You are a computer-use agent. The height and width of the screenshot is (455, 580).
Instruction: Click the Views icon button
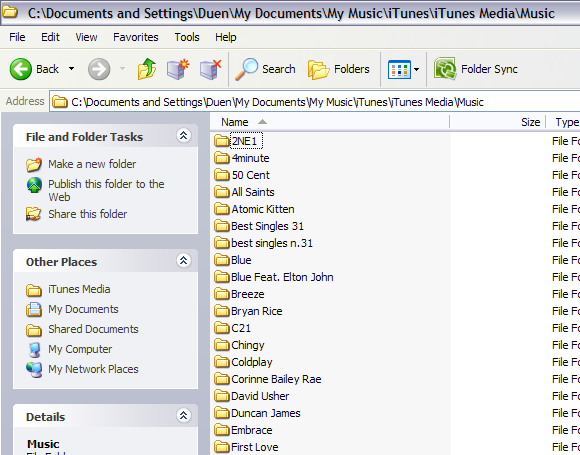pos(399,69)
